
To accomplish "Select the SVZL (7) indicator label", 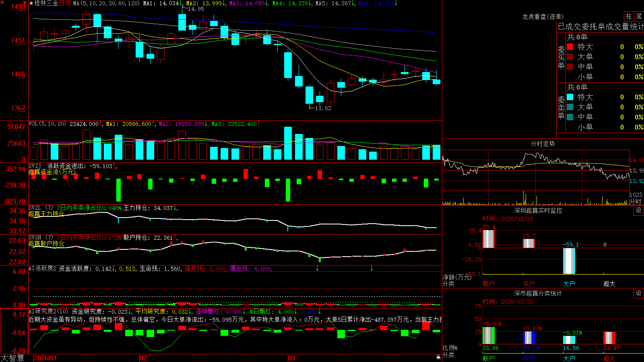I will click(x=41, y=208).
